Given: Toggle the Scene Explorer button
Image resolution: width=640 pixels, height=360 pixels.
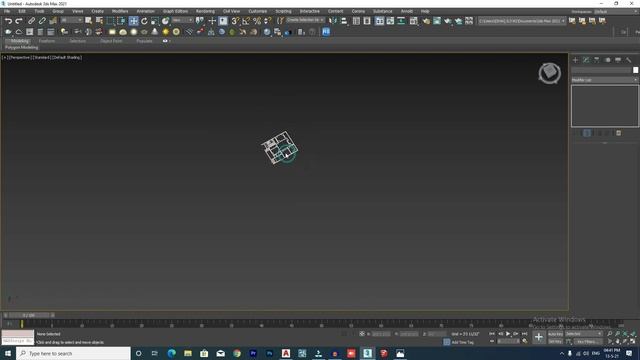Looking at the screenshot, I should point(356,21).
